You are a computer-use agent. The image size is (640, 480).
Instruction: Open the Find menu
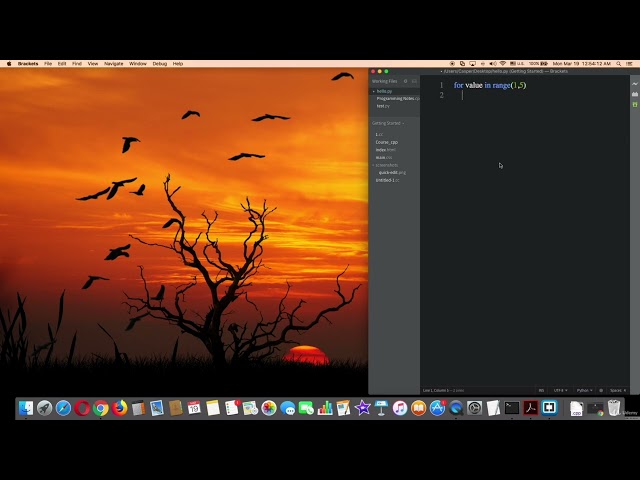[x=77, y=64]
